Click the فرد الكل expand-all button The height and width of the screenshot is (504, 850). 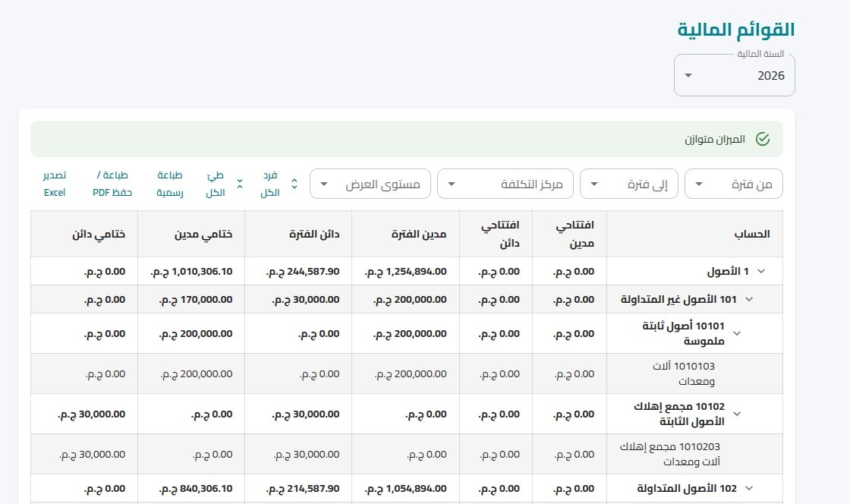point(279,184)
